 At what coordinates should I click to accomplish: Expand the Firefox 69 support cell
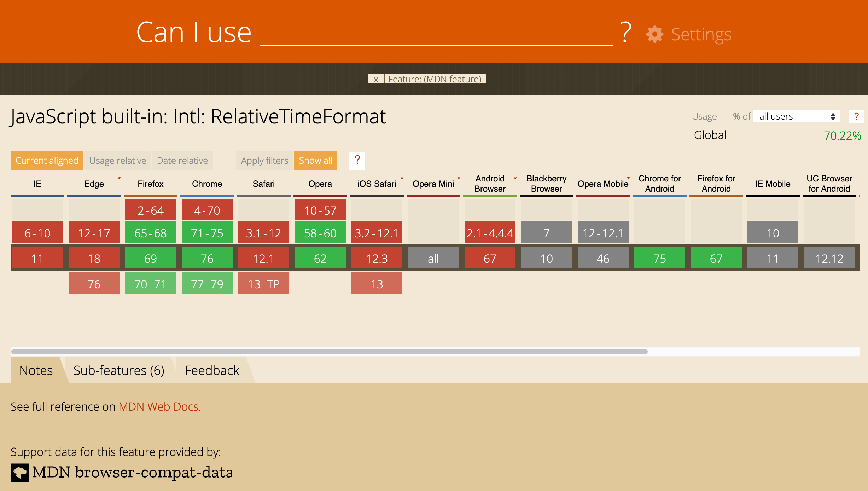(x=150, y=258)
